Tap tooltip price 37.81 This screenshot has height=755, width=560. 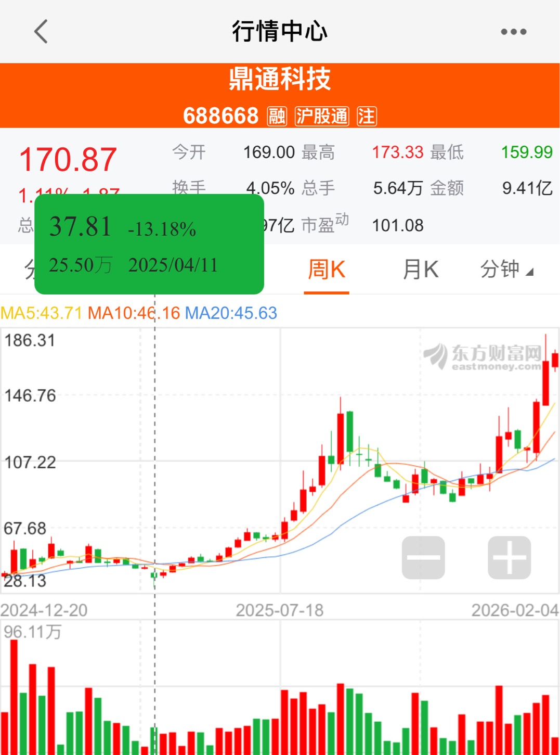81,226
